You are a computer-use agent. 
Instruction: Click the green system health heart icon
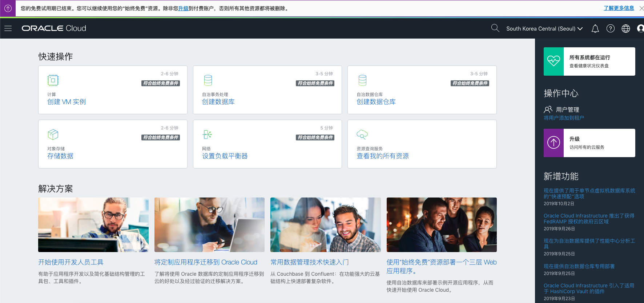click(554, 61)
